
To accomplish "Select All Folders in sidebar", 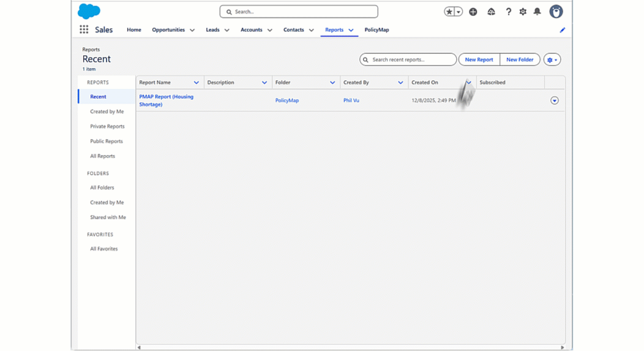I will pyautogui.click(x=102, y=187).
